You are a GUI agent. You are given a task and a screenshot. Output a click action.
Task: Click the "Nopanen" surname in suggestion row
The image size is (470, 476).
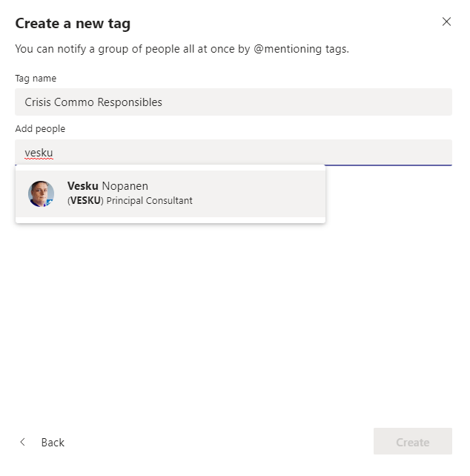click(x=125, y=186)
